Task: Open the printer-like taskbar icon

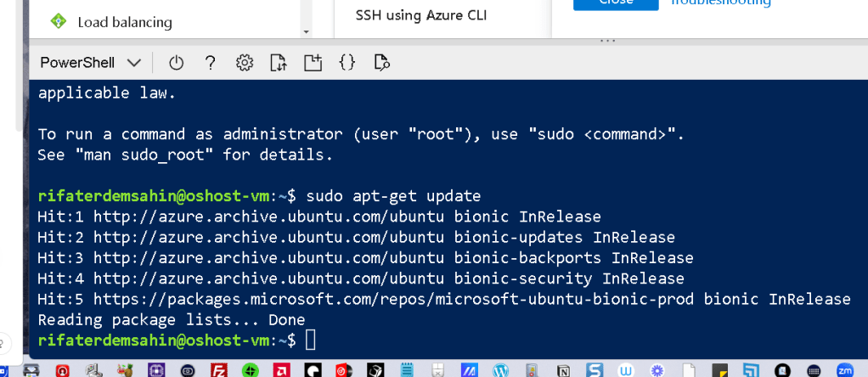Action: [32, 370]
